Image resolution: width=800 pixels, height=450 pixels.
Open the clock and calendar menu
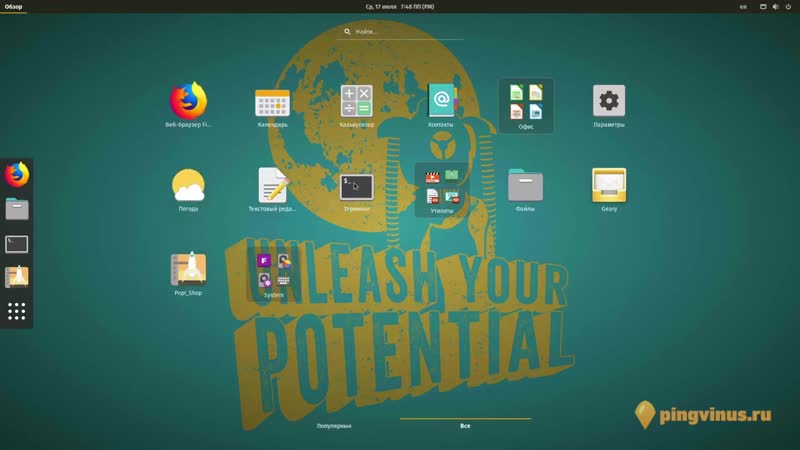(400, 7)
